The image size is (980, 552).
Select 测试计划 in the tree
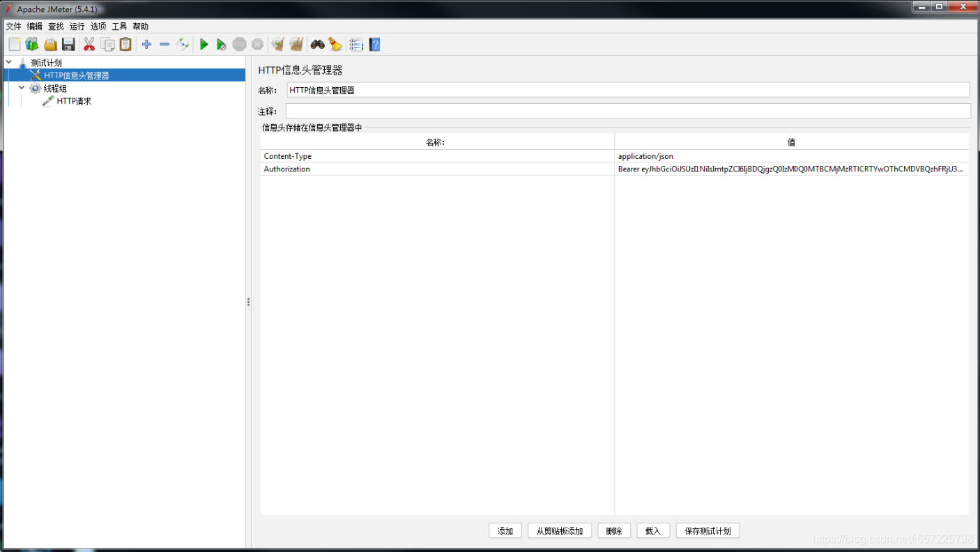(x=46, y=63)
